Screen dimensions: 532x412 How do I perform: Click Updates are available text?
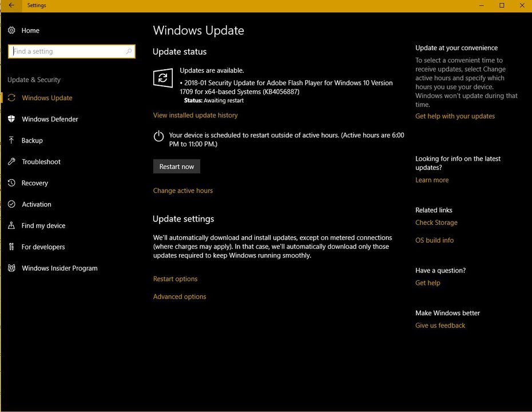tap(212, 70)
